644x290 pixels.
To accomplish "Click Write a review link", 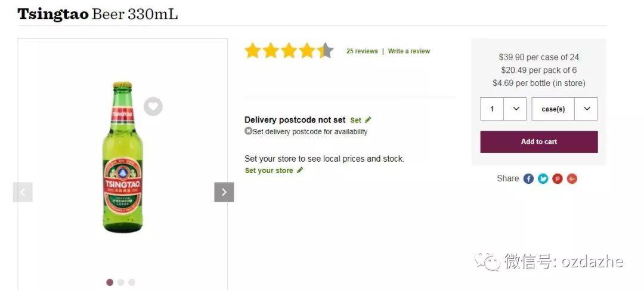I will [x=408, y=51].
